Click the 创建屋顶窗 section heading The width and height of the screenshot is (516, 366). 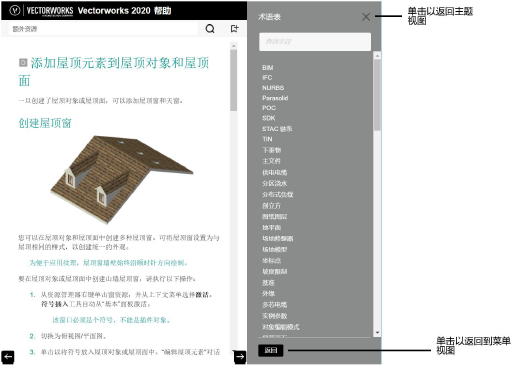[x=45, y=123]
